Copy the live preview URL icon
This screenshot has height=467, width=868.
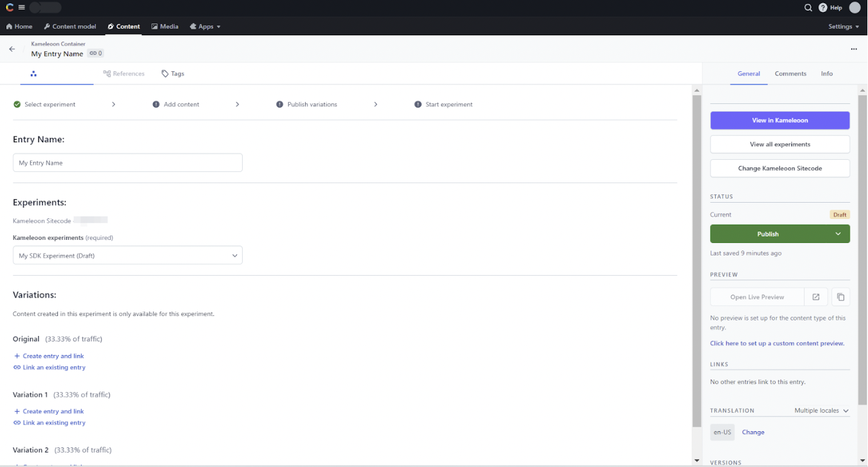pyautogui.click(x=840, y=297)
